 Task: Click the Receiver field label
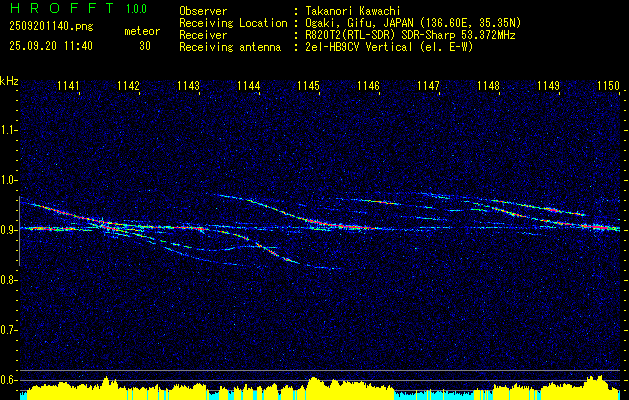click(x=203, y=35)
